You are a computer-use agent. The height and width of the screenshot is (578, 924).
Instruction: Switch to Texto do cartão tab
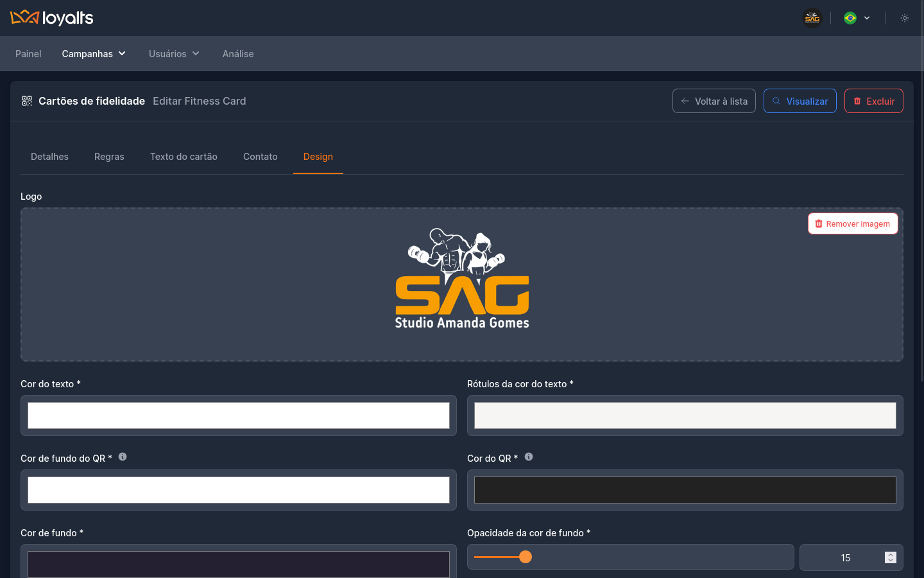pyautogui.click(x=184, y=157)
